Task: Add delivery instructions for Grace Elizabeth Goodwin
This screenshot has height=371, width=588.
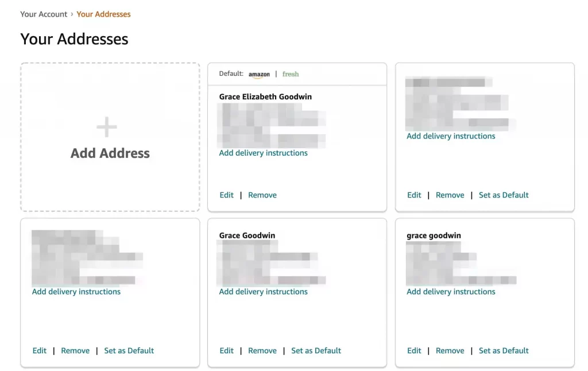Action: [x=263, y=153]
